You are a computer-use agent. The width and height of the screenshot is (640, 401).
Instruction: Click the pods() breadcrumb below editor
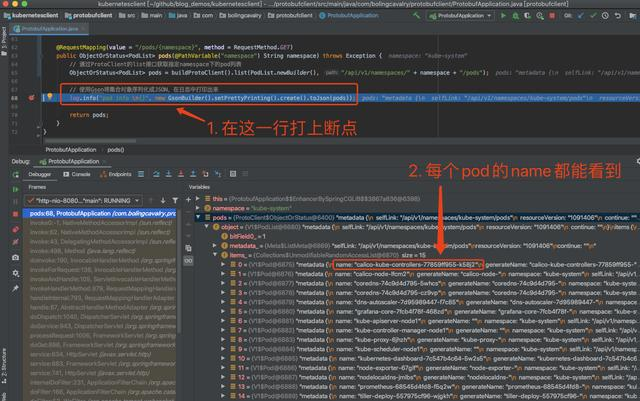(116, 150)
